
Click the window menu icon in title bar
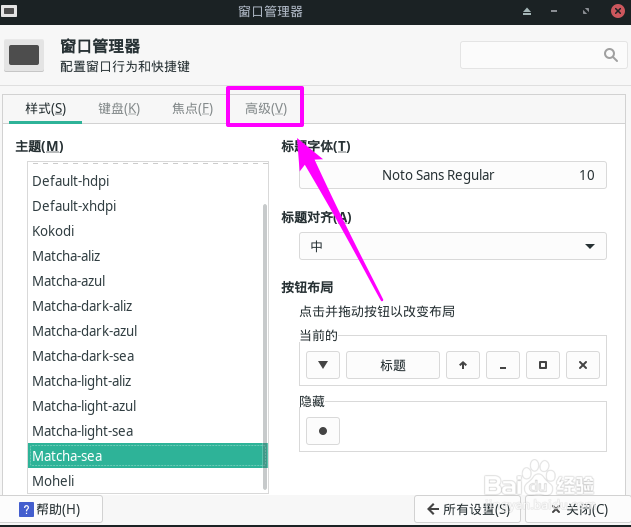(x=9, y=11)
